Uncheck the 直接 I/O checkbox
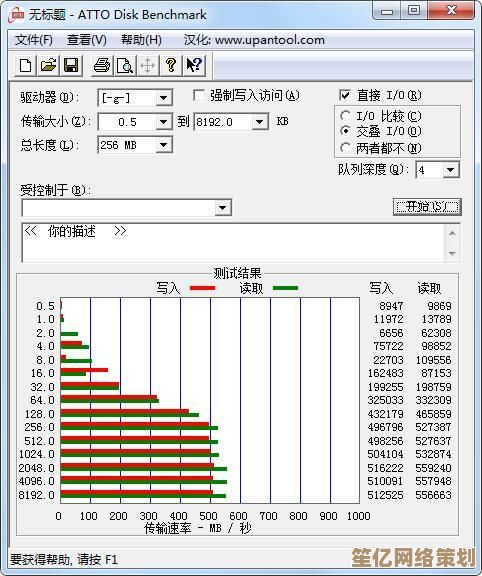482x576 pixels. [x=345, y=96]
